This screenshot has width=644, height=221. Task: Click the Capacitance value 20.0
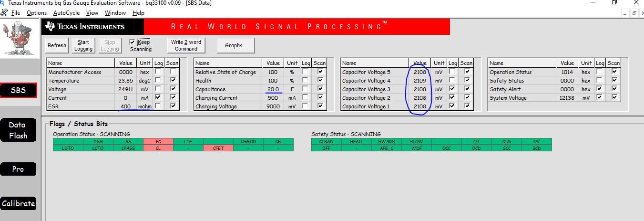273,89
